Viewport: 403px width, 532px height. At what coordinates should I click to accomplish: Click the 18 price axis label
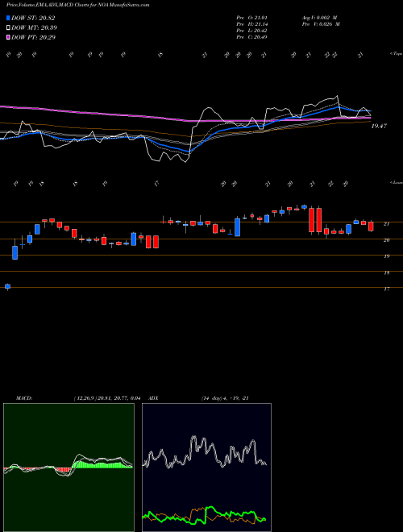pyautogui.click(x=386, y=272)
